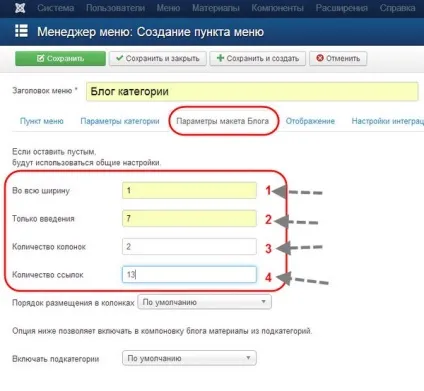Open the Материалы menu
This screenshot has height=391, width=424.
click(x=216, y=8)
